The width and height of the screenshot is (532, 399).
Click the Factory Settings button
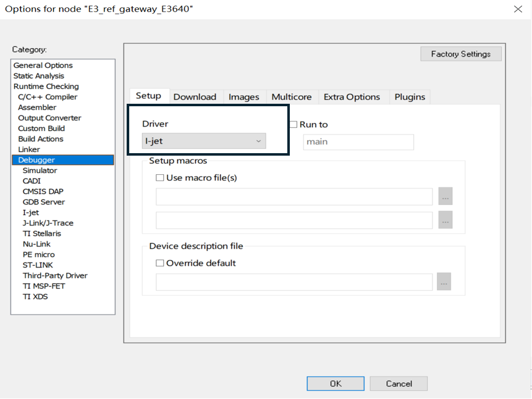(x=461, y=54)
